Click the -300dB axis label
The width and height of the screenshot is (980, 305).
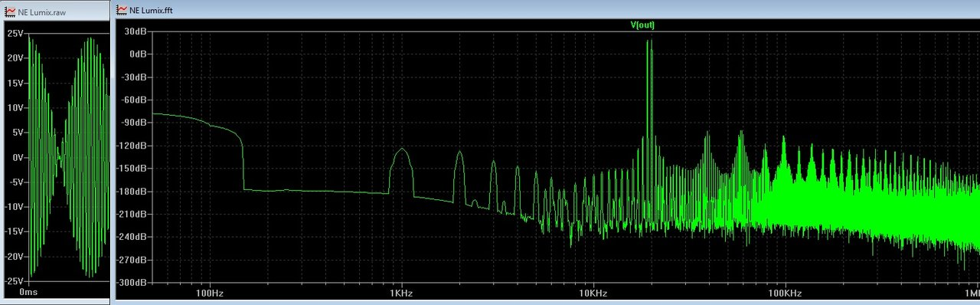[x=132, y=283]
